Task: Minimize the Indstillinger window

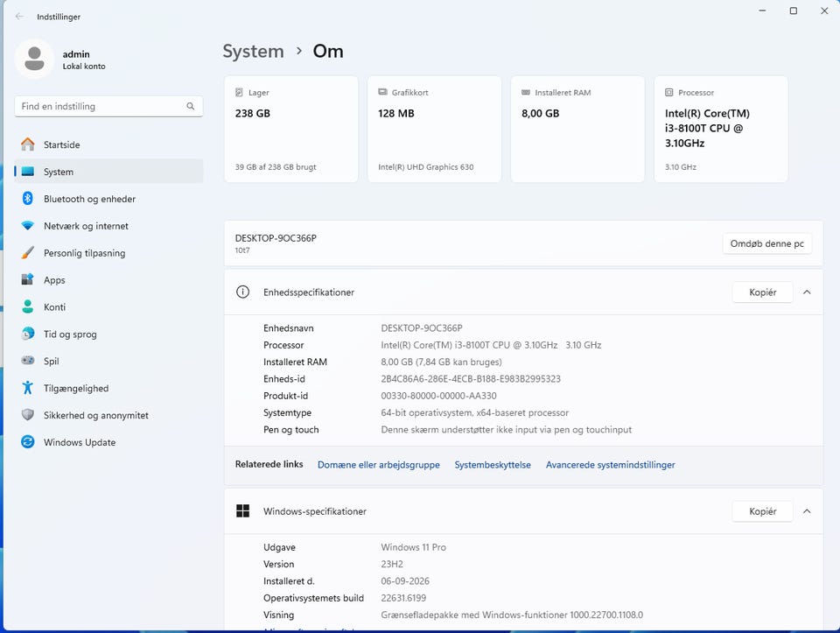Action: pyautogui.click(x=762, y=11)
